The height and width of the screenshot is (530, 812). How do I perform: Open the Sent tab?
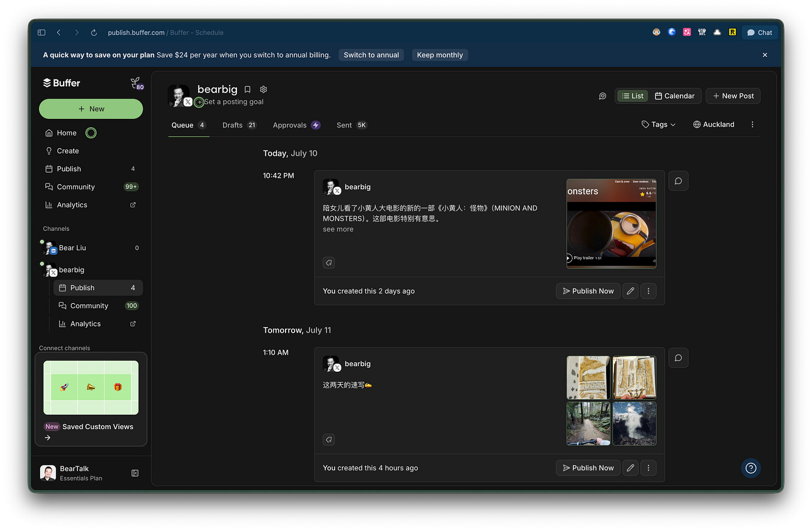[352, 125]
